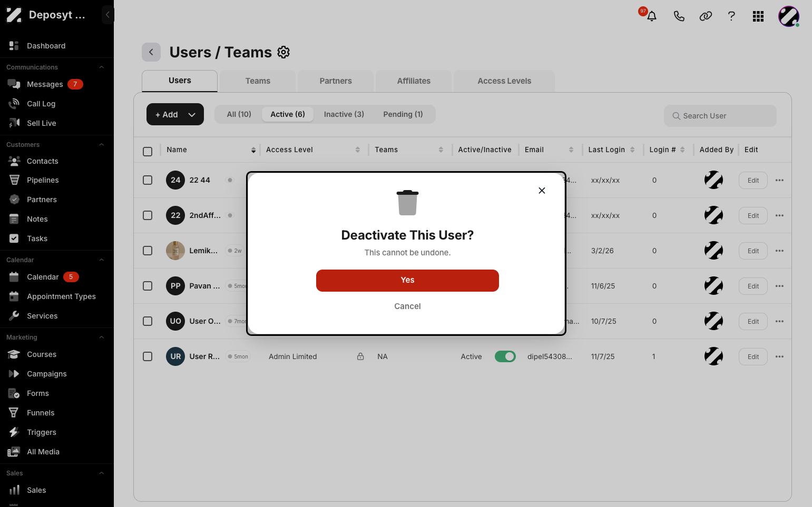Check the box for the Lemik... row
Screen dimensions: 812x507
pos(148,251)
